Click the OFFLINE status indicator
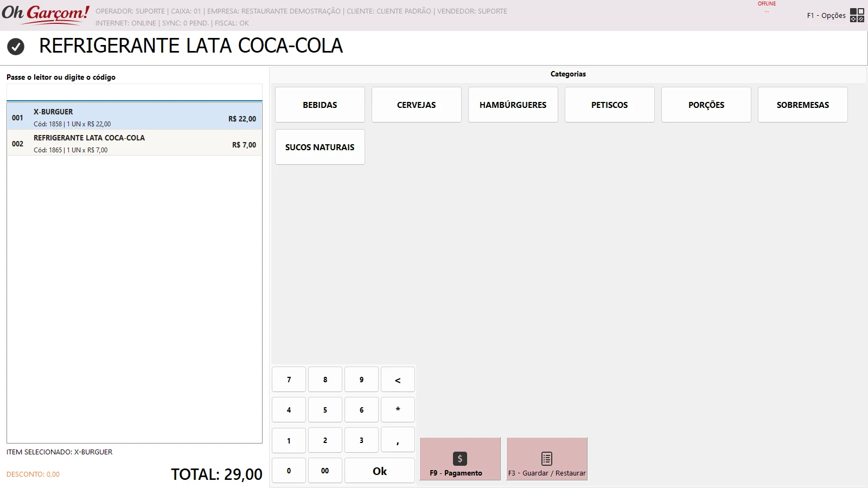Viewport: 868px width, 488px height. tap(767, 4)
